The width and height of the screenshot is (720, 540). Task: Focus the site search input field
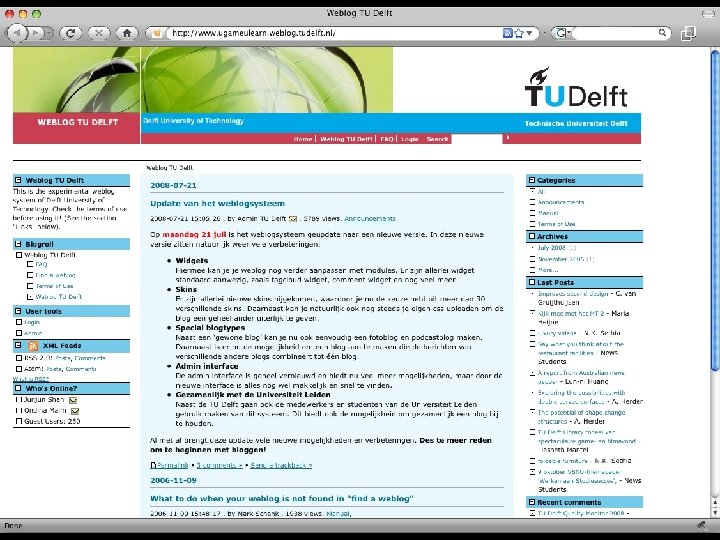click(x=477, y=139)
